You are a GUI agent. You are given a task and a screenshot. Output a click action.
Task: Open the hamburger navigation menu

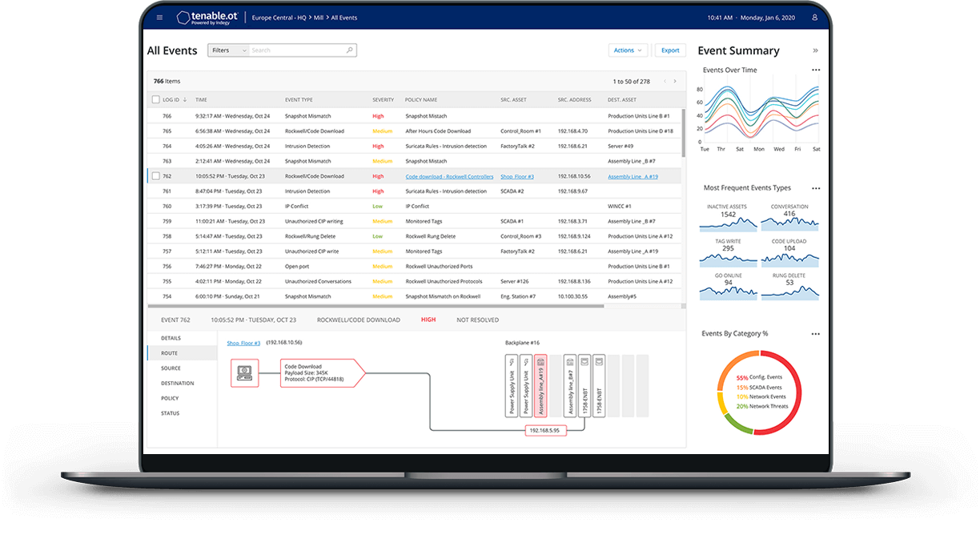point(160,17)
